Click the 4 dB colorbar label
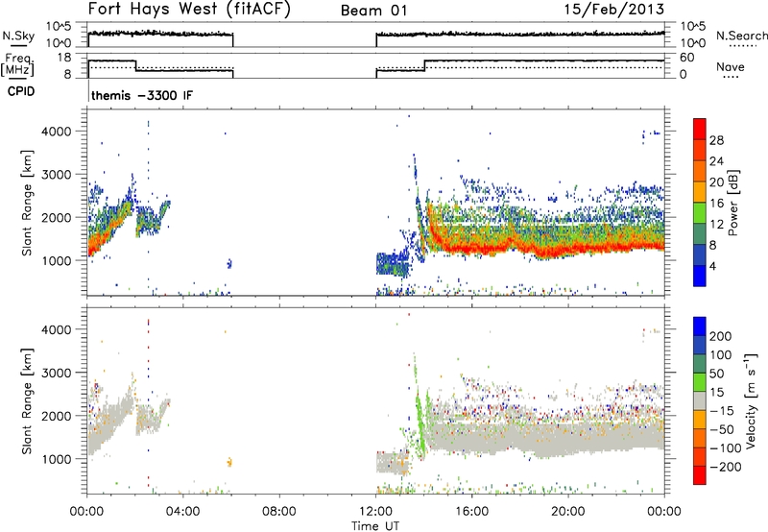The image size is (768, 532). 712,266
